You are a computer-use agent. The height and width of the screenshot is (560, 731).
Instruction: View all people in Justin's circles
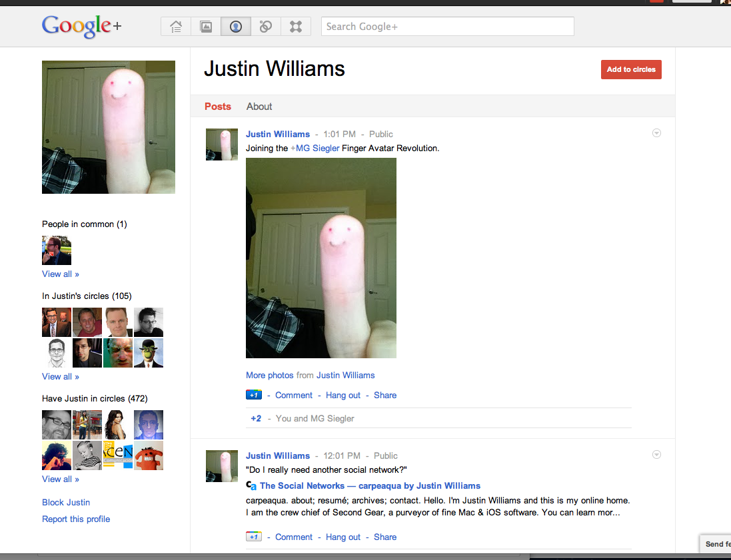coord(61,376)
